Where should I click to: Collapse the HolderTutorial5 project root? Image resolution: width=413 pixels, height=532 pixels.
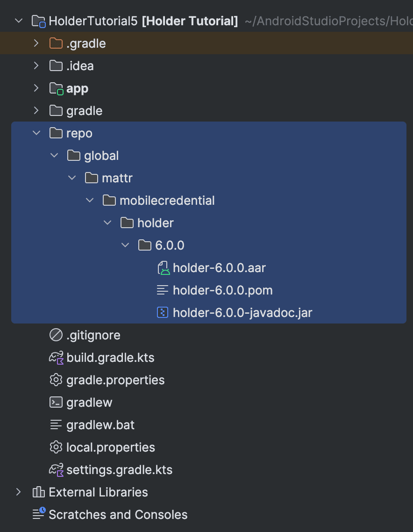(19, 21)
